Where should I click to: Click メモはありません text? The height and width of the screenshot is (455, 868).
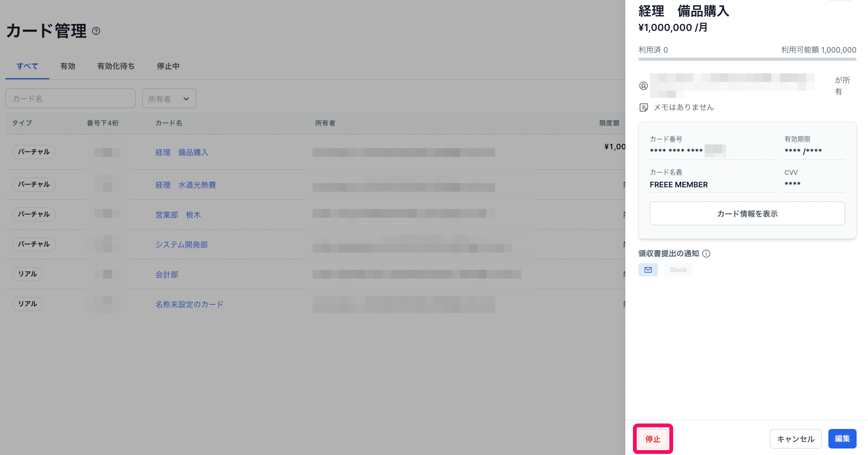(684, 108)
